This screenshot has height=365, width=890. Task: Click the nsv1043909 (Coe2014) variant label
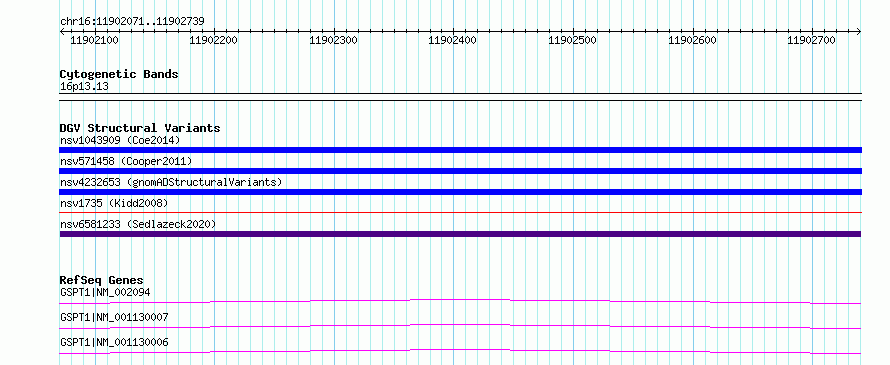click(x=120, y=140)
